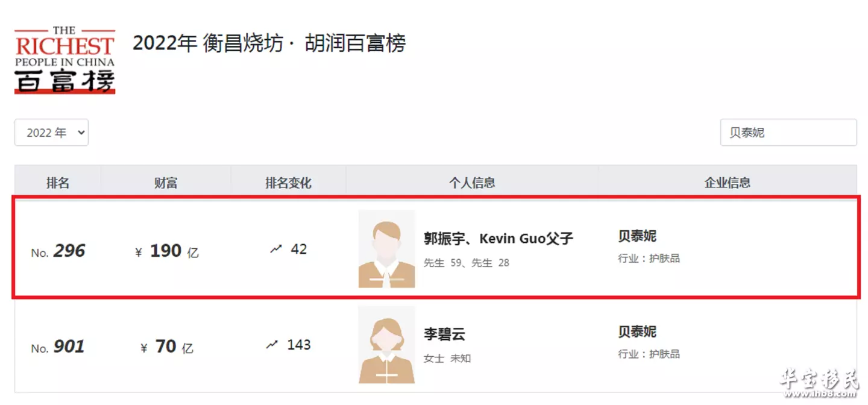
Task: Click the ¥ 190 亿 wealth value
Action: (x=167, y=251)
